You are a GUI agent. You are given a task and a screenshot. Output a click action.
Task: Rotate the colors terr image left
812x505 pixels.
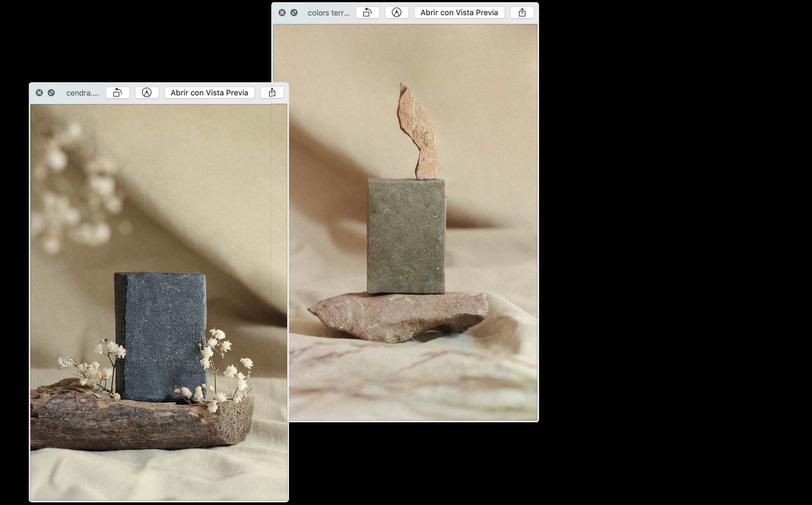coord(367,13)
